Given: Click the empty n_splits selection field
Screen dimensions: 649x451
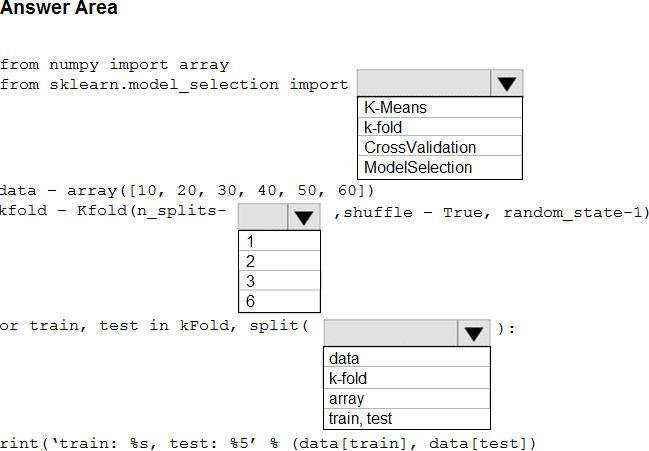Looking at the screenshot, I should (x=262, y=217).
